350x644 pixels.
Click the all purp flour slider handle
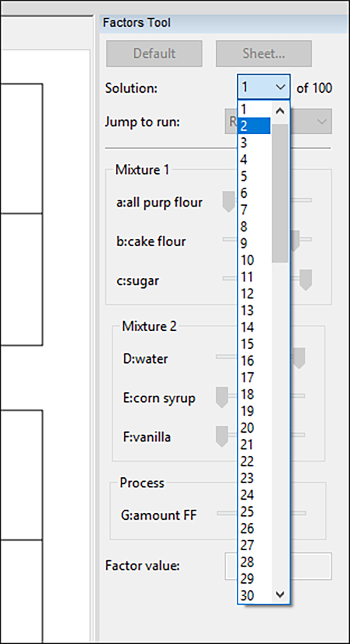pyautogui.click(x=228, y=201)
